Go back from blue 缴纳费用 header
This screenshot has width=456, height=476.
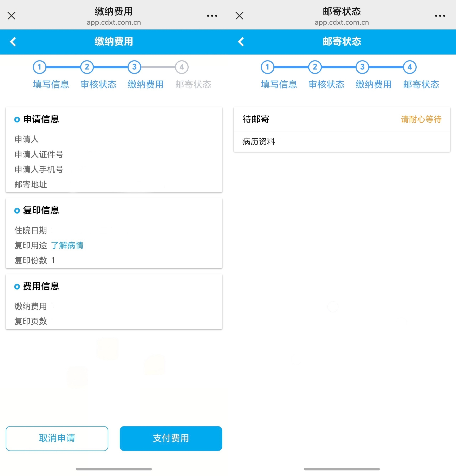pos(13,42)
